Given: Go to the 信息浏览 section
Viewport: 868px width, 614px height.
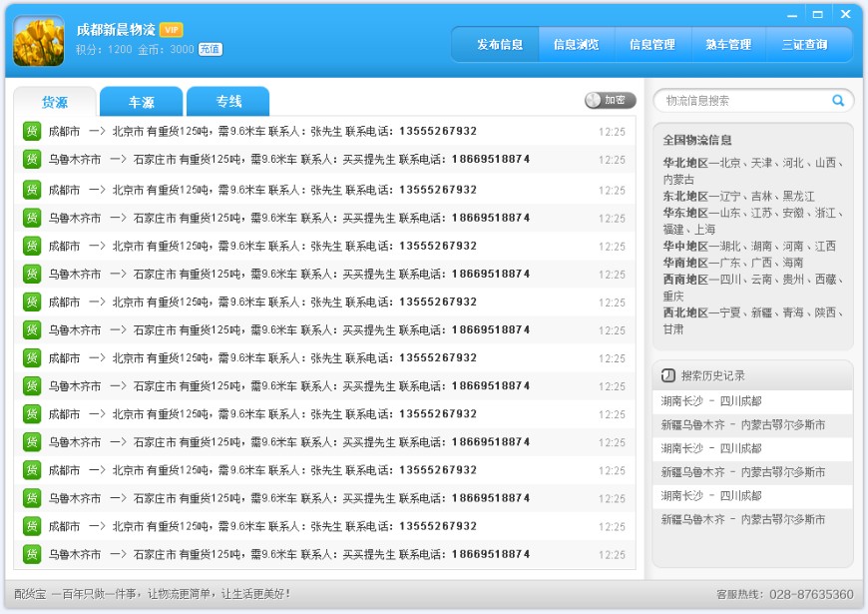Looking at the screenshot, I should click(576, 45).
